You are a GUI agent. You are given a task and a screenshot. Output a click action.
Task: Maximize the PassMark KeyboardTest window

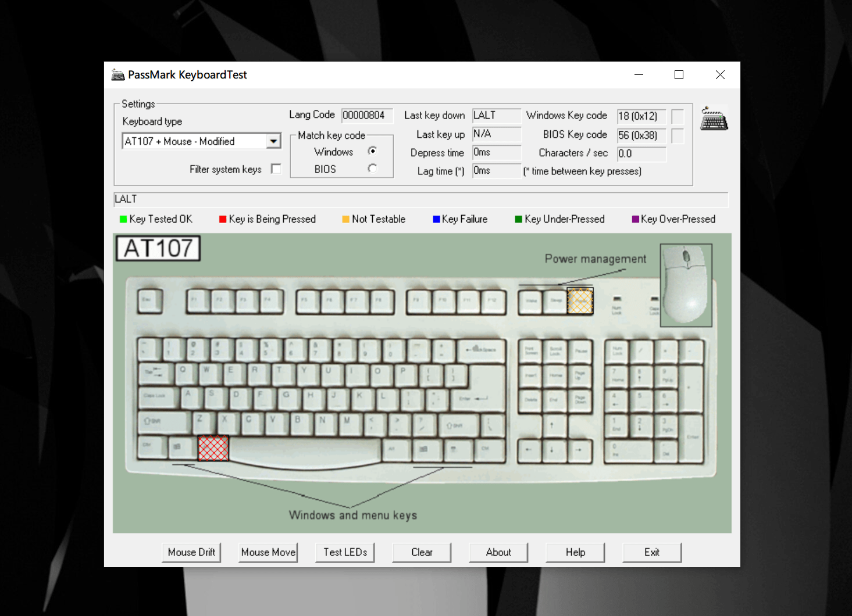click(679, 74)
